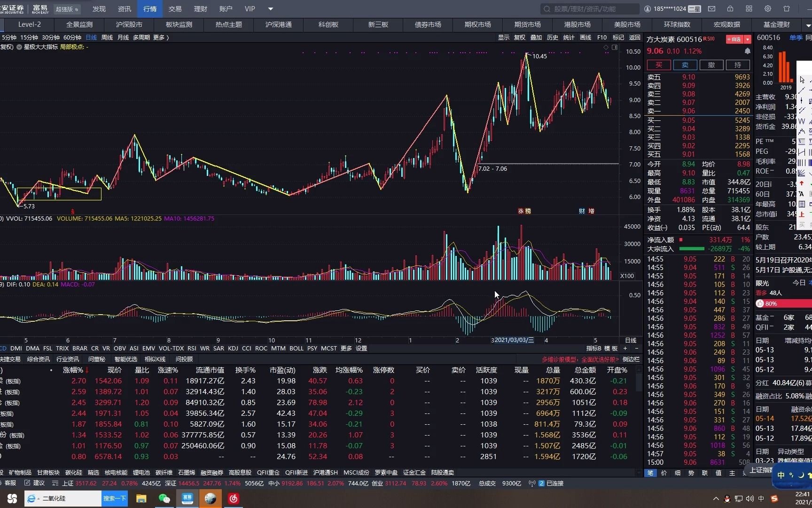
Task: Switch to the 沪深股市 tab
Action: 129,24
